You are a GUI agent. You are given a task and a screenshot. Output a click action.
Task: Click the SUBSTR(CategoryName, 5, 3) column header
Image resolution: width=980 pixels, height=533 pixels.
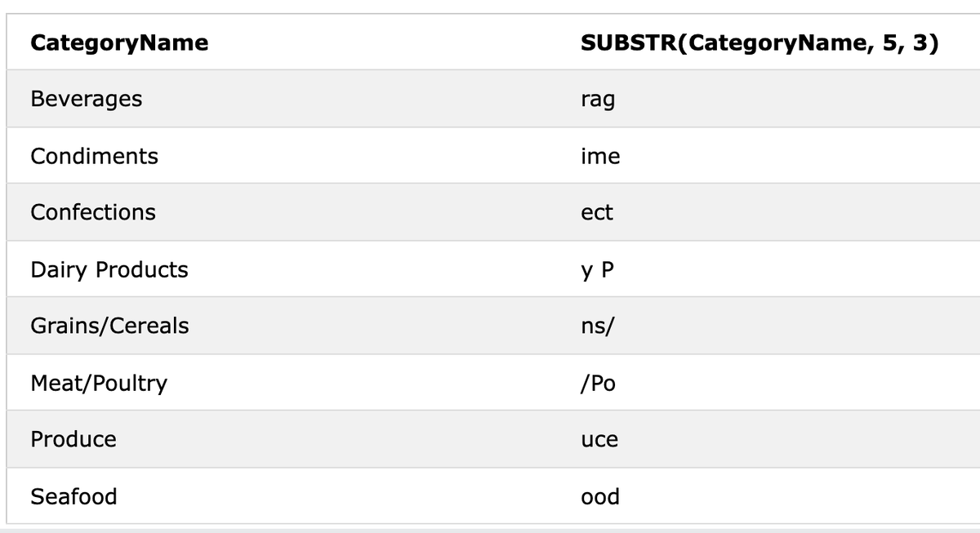[x=759, y=42]
